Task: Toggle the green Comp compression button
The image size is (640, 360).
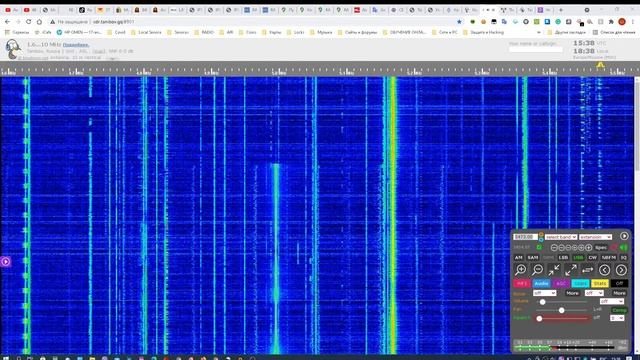Action: pos(619,310)
